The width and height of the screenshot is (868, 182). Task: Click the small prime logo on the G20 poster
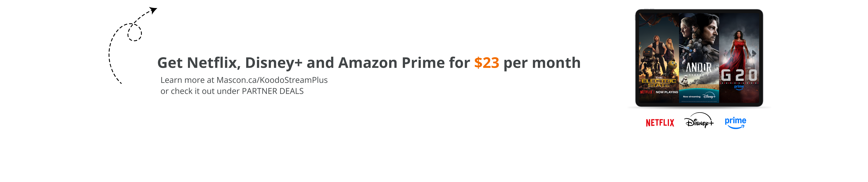pyautogui.click(x=739, y=88)
